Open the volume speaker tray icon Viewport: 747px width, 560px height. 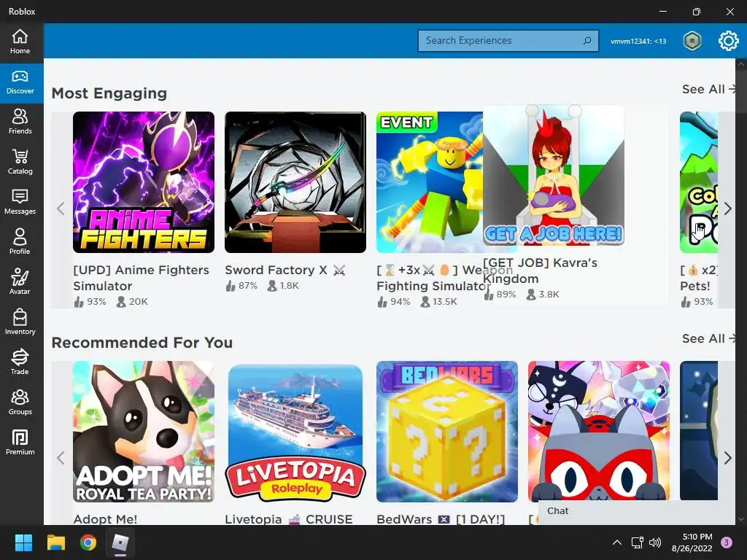click(x=655, y=542)
